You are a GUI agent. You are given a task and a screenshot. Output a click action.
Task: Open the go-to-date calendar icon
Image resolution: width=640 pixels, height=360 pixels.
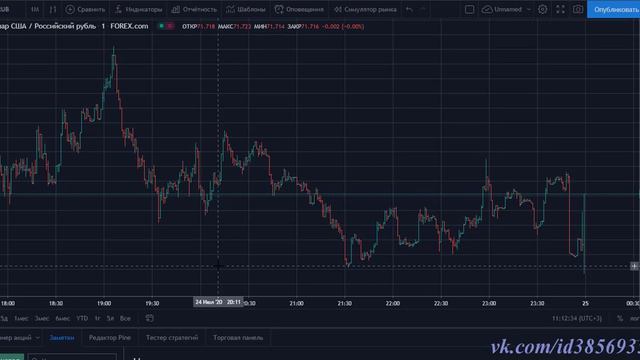149,318
